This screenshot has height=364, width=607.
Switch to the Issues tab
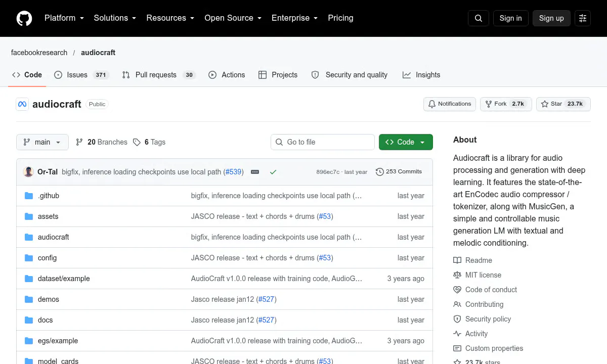pos(81,75)
